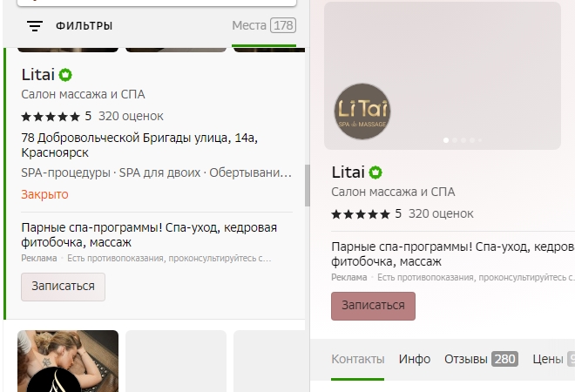Switch to the Инфо tab

[x=415, y=359]
